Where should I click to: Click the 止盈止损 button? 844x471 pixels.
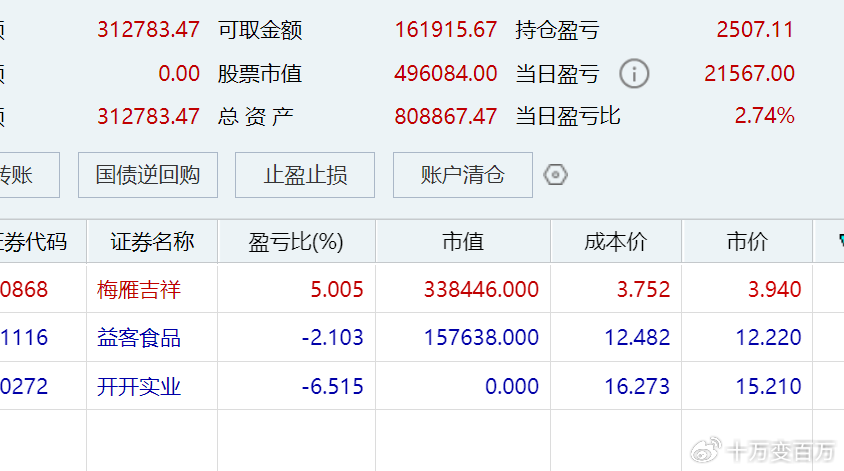point(305,175)
